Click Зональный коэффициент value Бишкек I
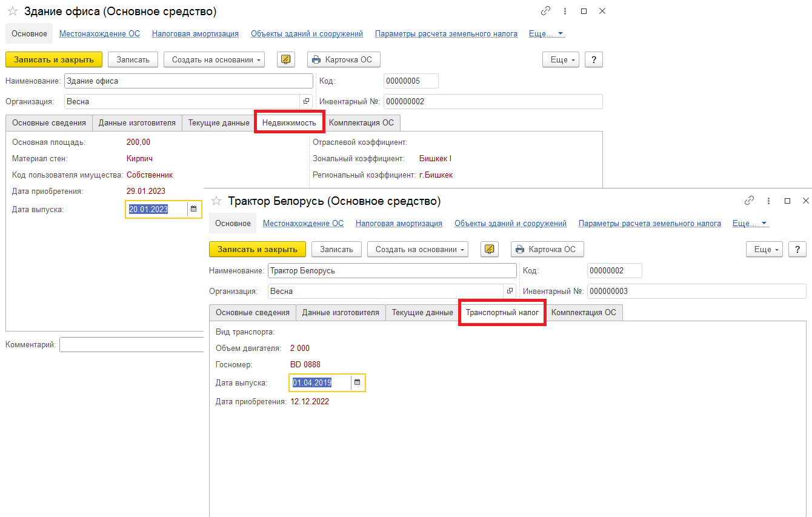The image size is (812, 517). (x=435, y=158)
